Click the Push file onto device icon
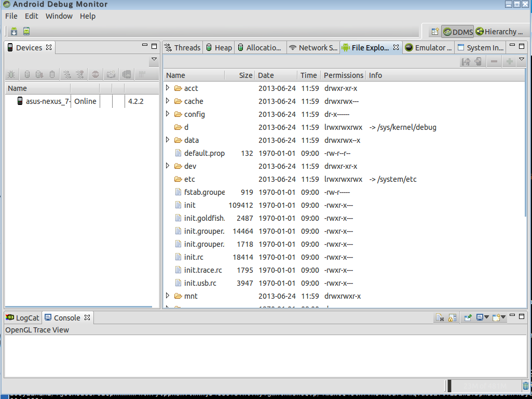 pos(479,61)
